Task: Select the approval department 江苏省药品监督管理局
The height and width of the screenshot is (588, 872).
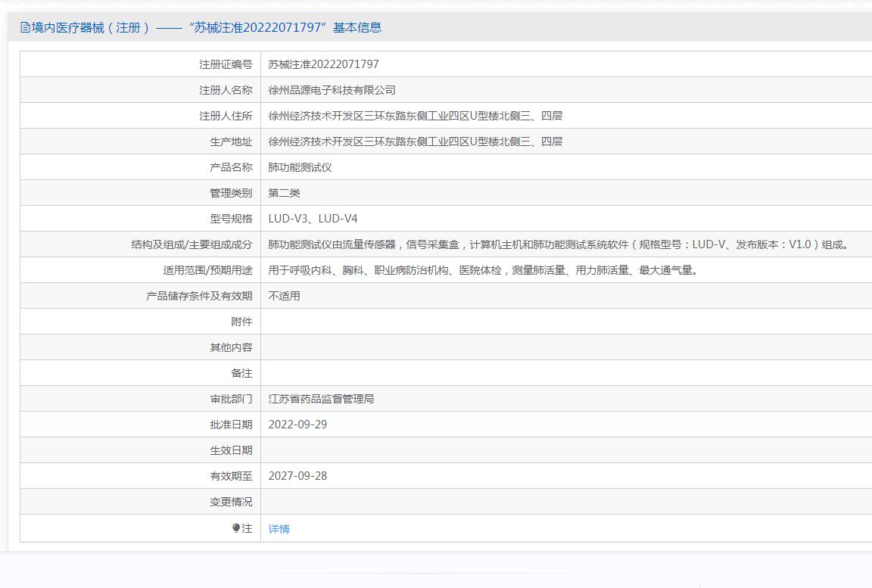Action: point(321,399)
